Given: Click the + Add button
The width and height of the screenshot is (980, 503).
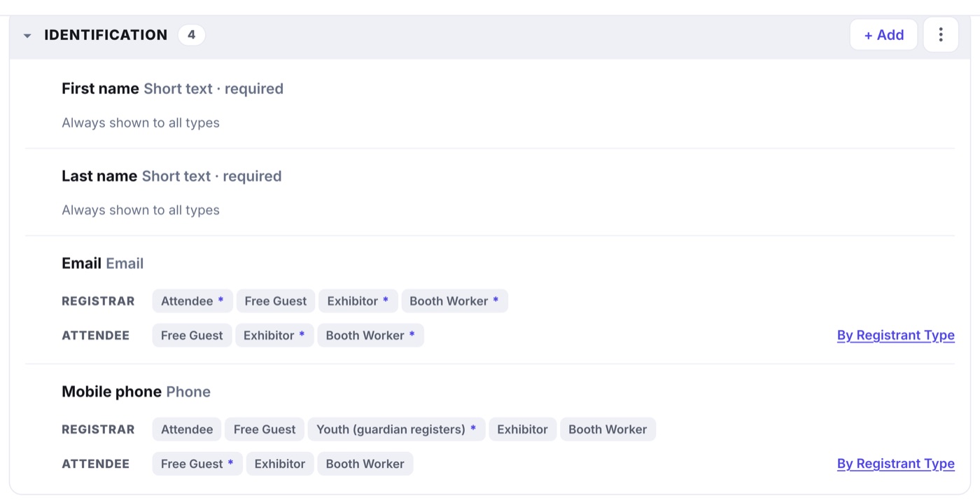Looking at the screenshot, I should tap(883, 34).
